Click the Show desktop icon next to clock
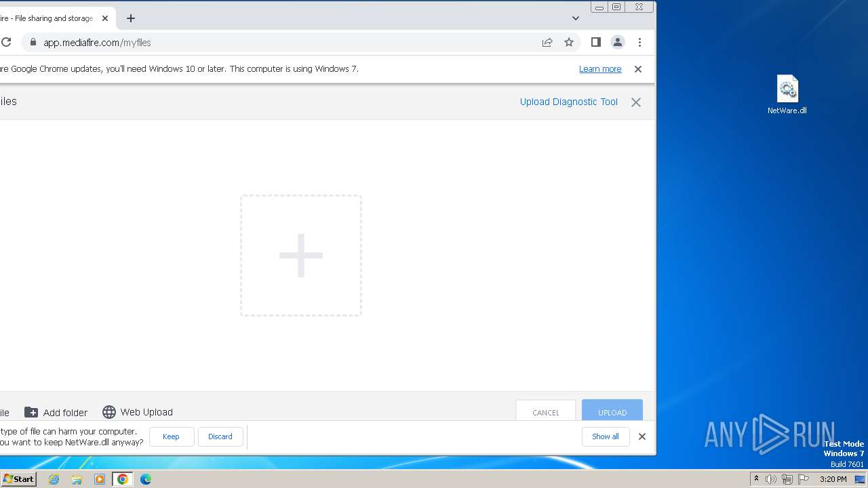Viewport: 868px width, 488px height. click(x=861, y=479)
